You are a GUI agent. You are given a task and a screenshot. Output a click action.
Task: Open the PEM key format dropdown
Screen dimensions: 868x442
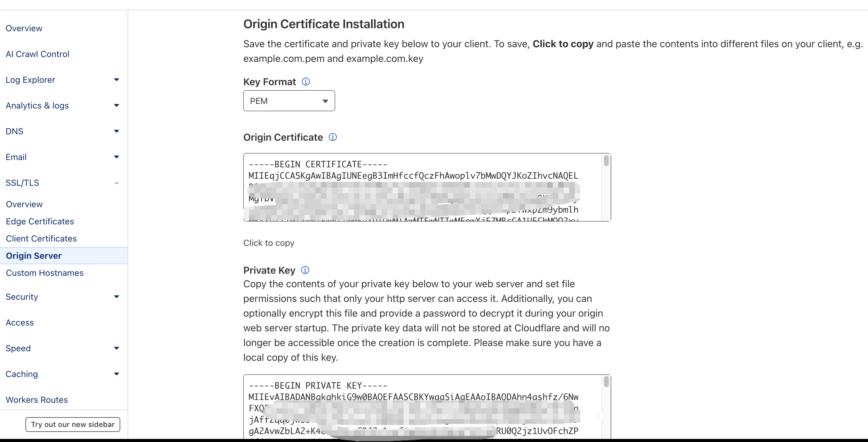(x=289, y=101)
